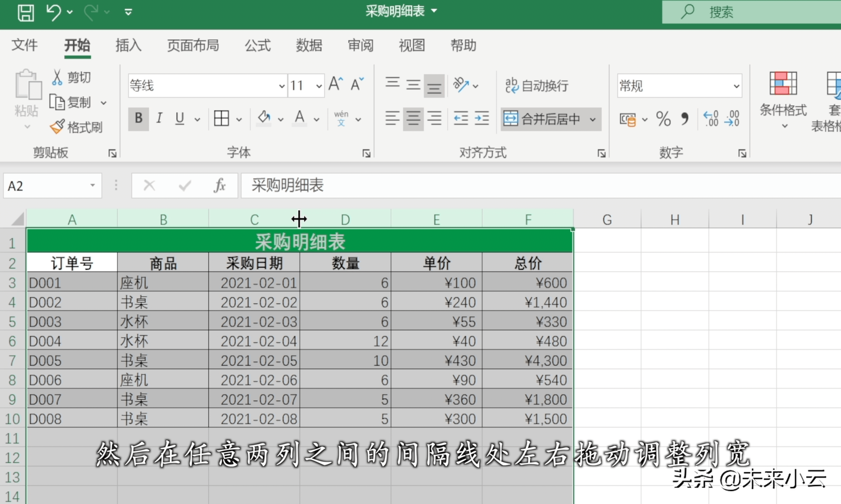The height and width of the screenshot is (504, 841).
Task: Toggle Bold formatting button
Action: pos(139,119)
